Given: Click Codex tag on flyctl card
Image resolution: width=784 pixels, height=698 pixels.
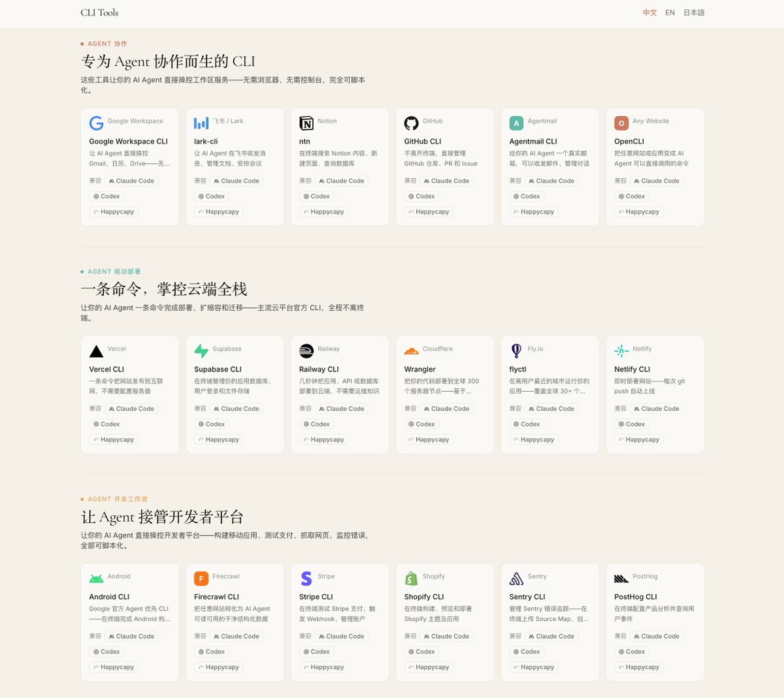Looking at the screenshot, I should (527, 424).
